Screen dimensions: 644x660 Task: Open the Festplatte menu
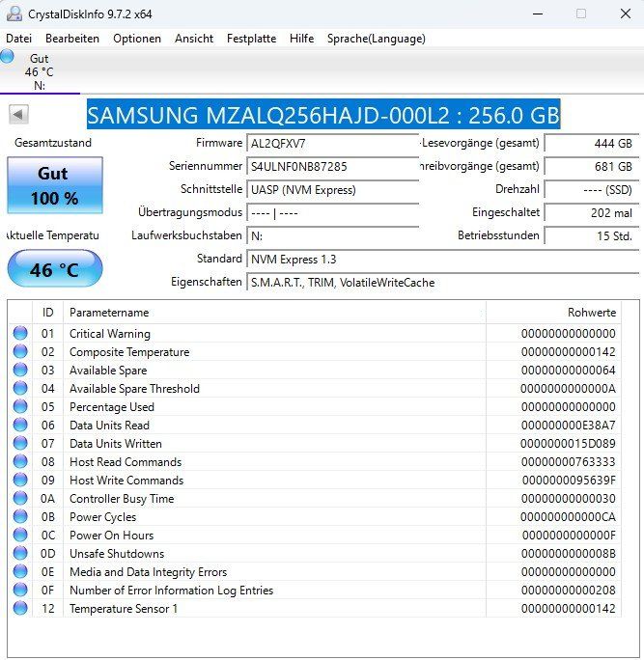(x=251, y=39)
